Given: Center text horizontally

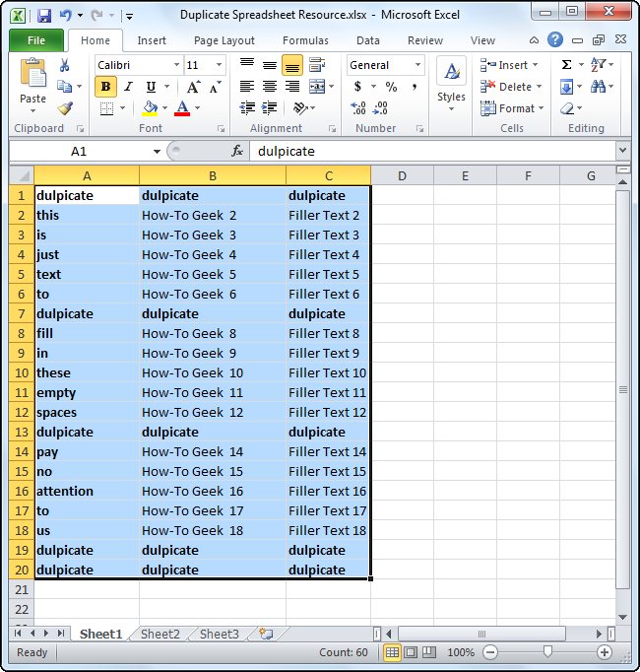Looking at the screenshot, I should [270, 87].
